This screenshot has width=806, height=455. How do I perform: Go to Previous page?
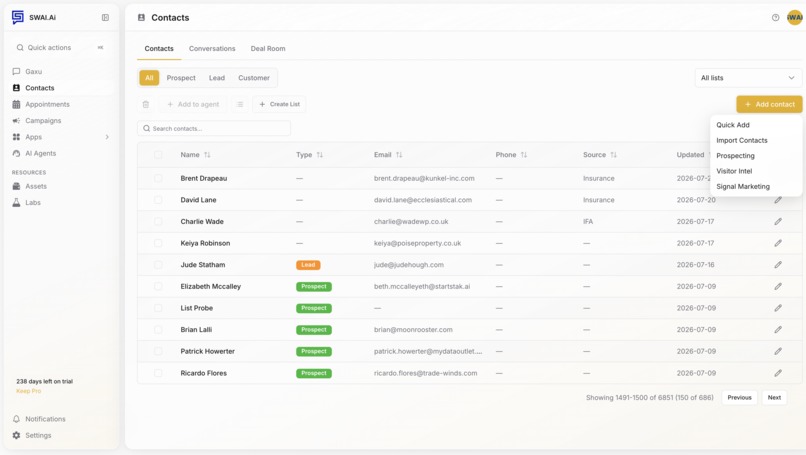click(739, 397)
